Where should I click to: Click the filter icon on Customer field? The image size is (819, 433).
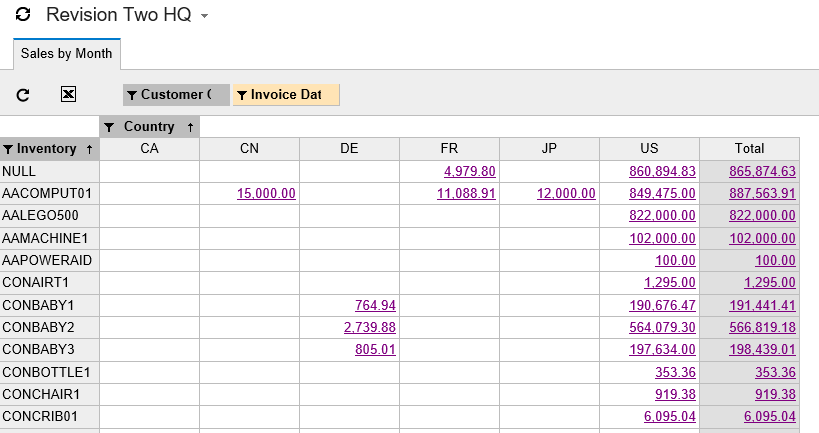(x=132, y=95)
